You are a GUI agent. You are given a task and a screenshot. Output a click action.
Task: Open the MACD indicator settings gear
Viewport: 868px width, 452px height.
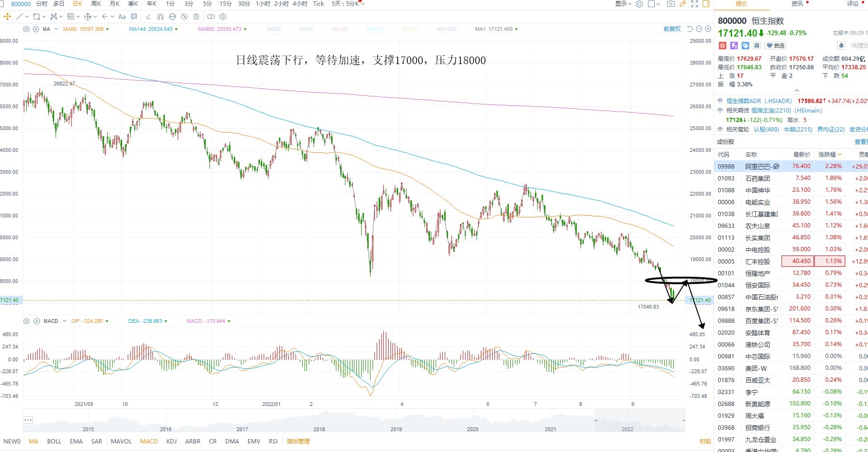(27, 321)
